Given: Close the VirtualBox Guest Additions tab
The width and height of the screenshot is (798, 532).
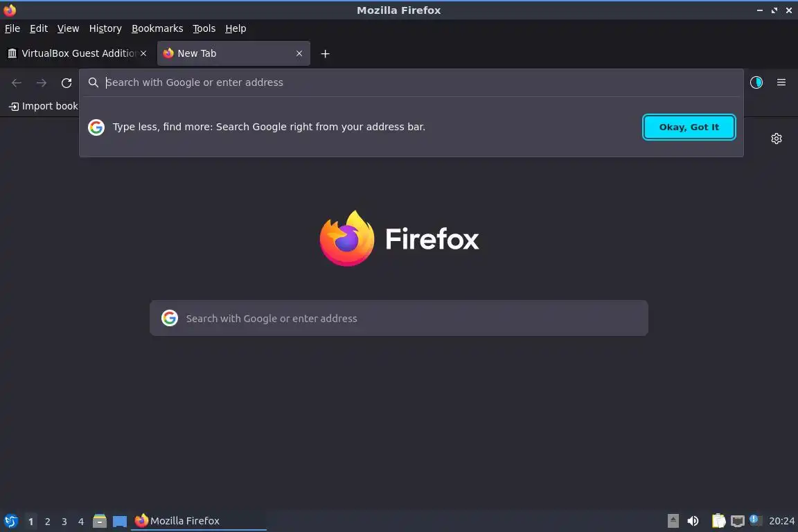Looking at the screenshot, I should click(143, 53).
